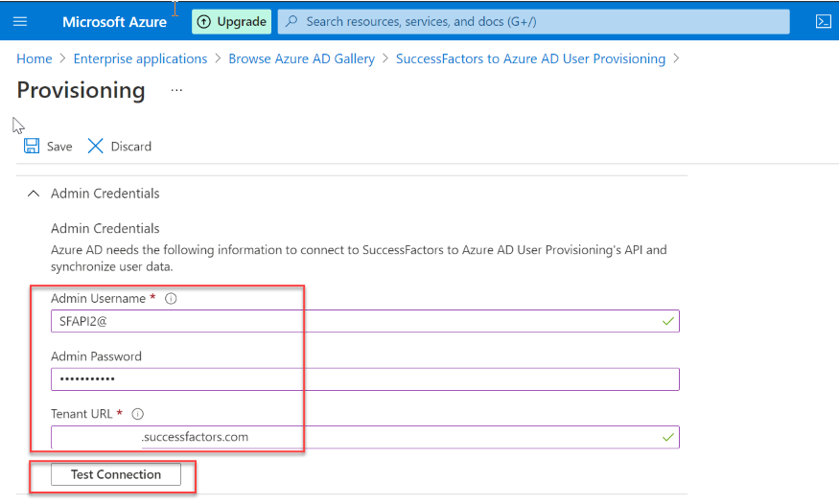The image size is (839, 504).
Task: Open the Provisioning more options ellipsis
Action: pyautogui.click(x=176, y=90)
